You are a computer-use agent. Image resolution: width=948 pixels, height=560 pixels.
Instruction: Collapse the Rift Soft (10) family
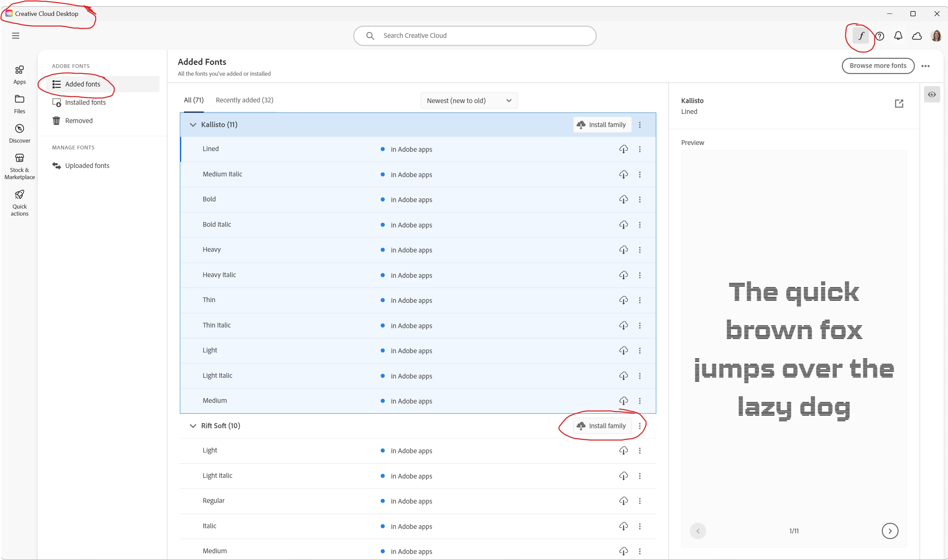pos(193,426)
